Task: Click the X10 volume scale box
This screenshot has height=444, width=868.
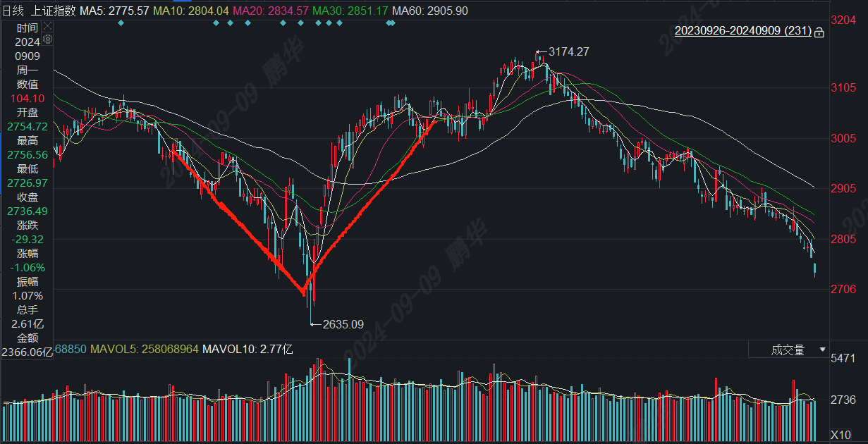Action: tap(841, 433)
